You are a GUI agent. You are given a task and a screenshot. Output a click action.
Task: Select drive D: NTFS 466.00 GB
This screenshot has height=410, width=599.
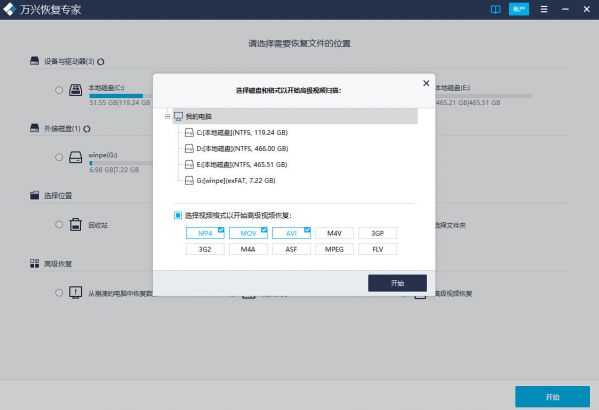coord(242,149)
